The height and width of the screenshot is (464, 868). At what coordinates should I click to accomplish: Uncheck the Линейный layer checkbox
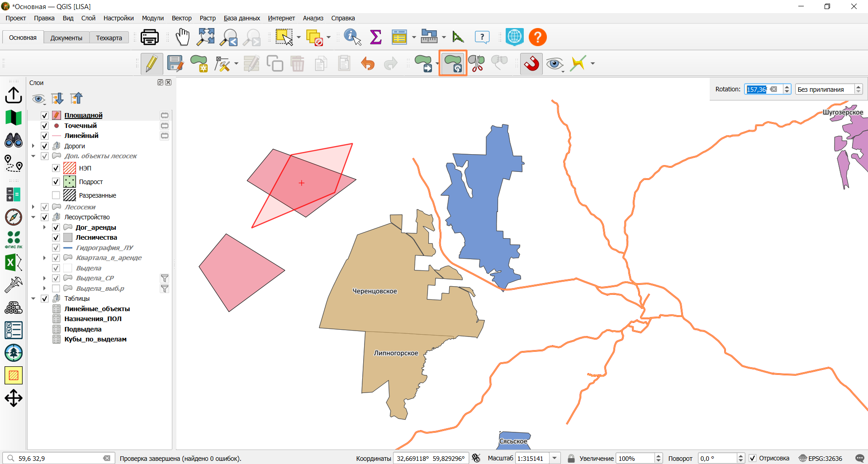[45, 136]
